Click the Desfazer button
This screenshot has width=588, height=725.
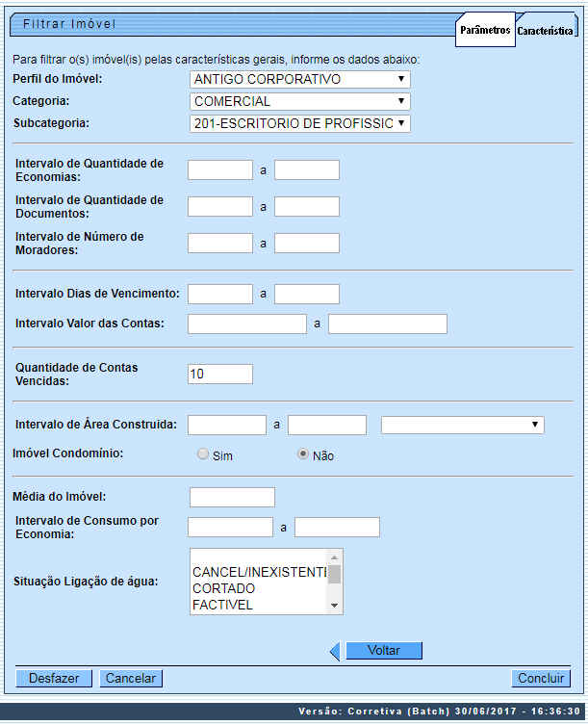(x=54, y=678)
